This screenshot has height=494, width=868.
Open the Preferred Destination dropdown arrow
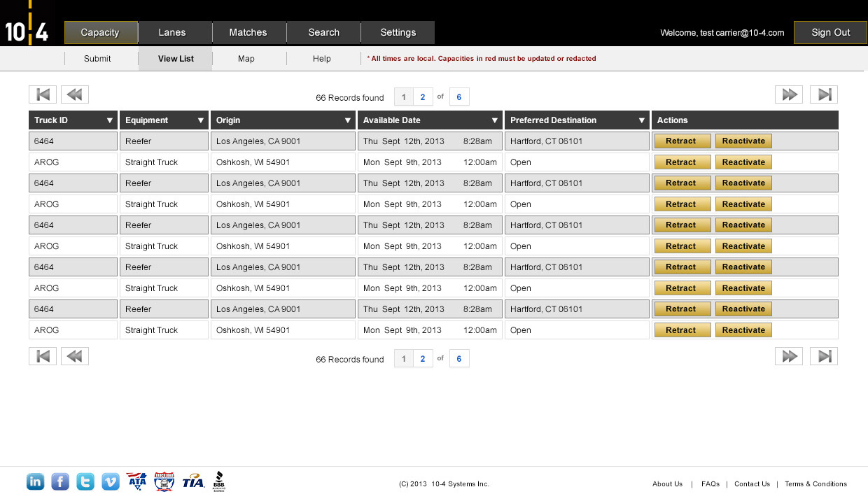pyautogui.click(x=642, y=120)
